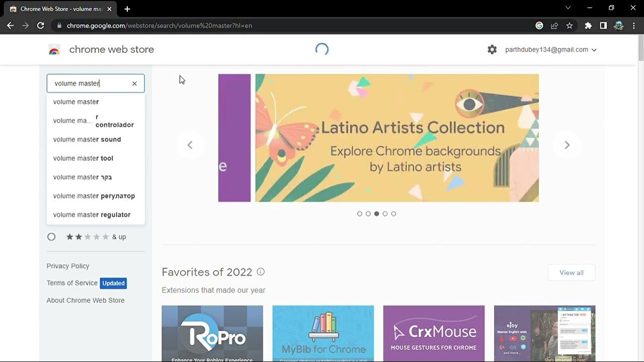Expand the parthdubey134@gmail.com account dropdown

click(551, 50)
